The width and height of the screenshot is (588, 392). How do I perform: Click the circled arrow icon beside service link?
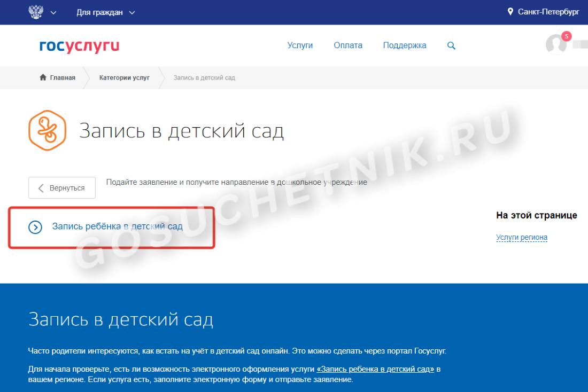point(35,227)
